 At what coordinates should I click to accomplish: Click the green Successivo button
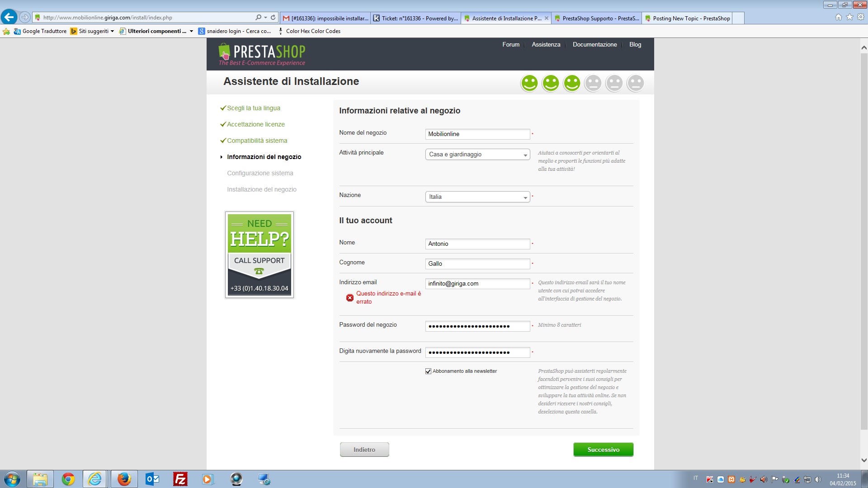603,450
